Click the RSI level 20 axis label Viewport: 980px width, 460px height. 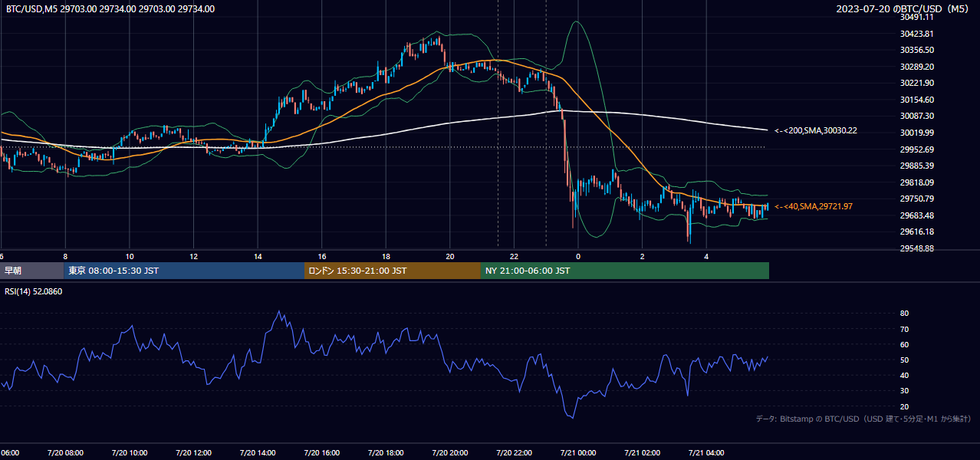click(905, 406)
